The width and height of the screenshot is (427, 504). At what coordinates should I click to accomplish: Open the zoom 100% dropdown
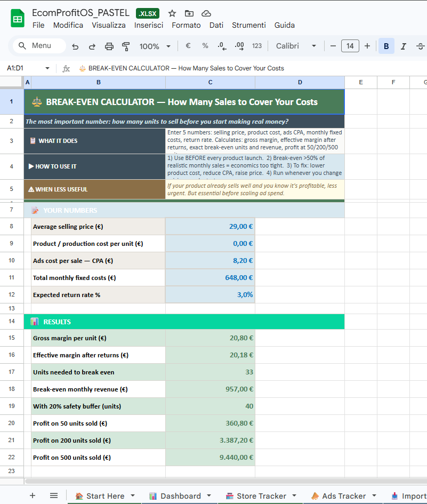(155, 46)
